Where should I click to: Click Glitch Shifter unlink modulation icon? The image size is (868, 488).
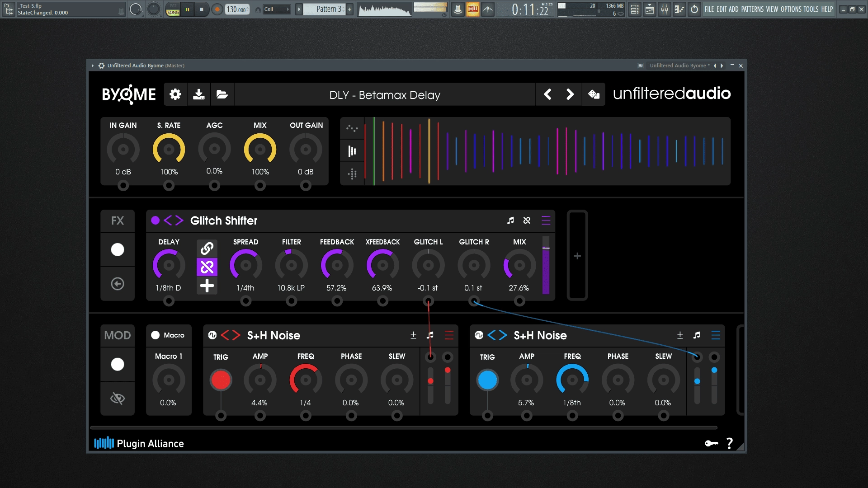527,221
